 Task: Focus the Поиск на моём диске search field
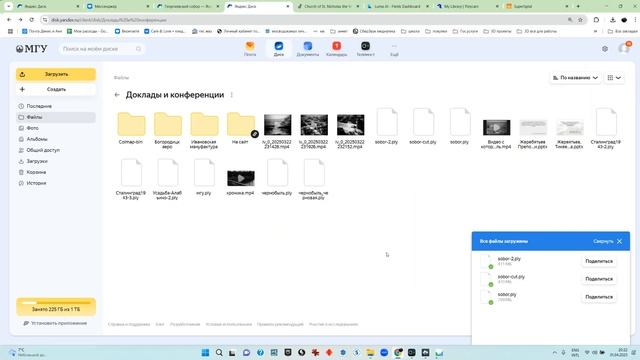(x=101, y=49)
